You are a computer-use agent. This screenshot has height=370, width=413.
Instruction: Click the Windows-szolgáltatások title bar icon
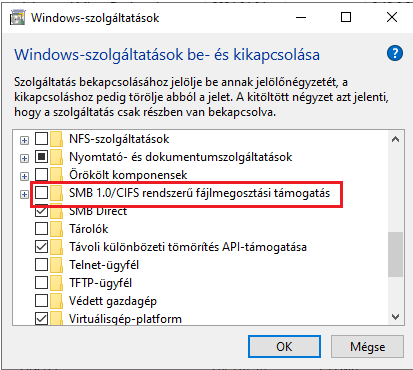pos(17,18)
